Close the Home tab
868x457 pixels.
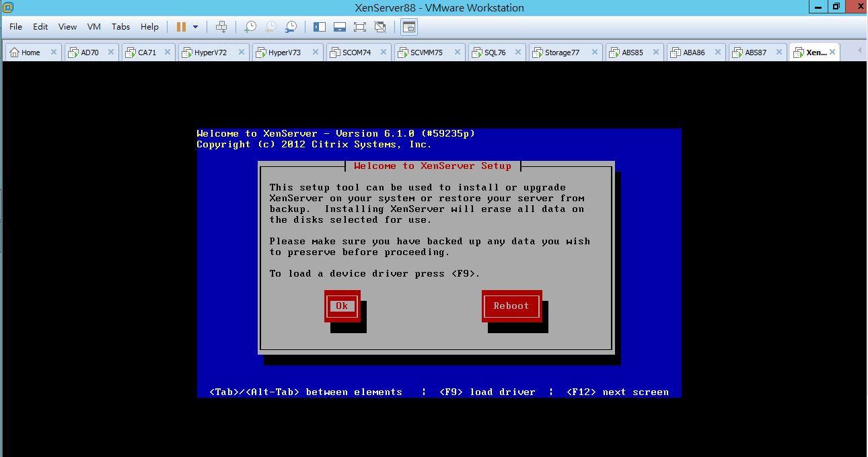point(54,52)
